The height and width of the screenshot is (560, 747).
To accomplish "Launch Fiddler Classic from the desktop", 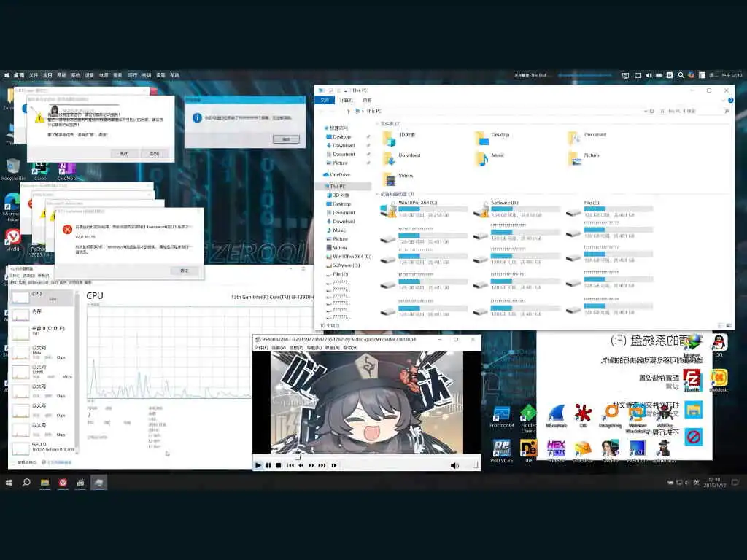I will point(528,419).
